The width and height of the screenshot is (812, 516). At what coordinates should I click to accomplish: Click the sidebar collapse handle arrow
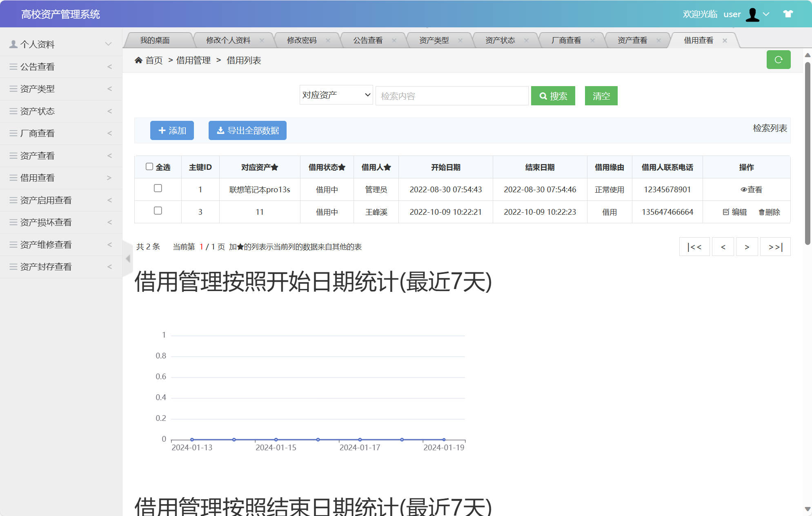[127, 258]
